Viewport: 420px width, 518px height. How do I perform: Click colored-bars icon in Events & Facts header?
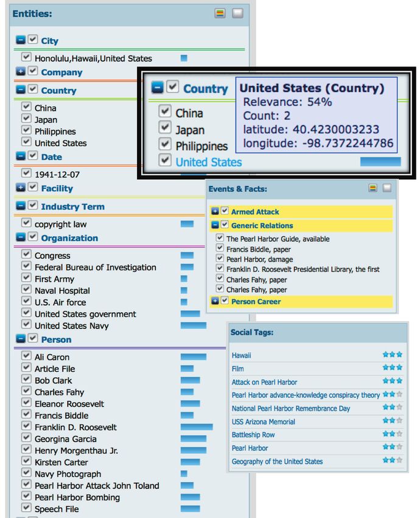tap(373, 188)
